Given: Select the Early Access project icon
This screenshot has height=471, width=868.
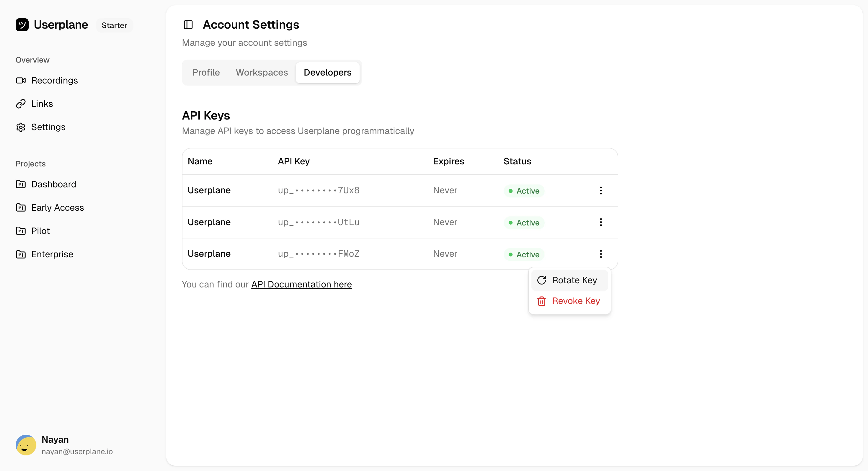Looking at the screenshot, I should pyautogui.click(x=21, y=207).
